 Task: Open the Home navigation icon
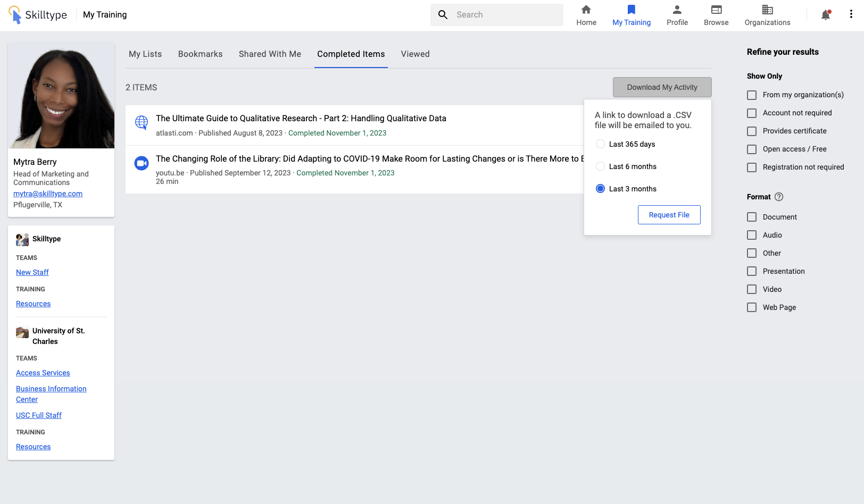coord(586,10)
